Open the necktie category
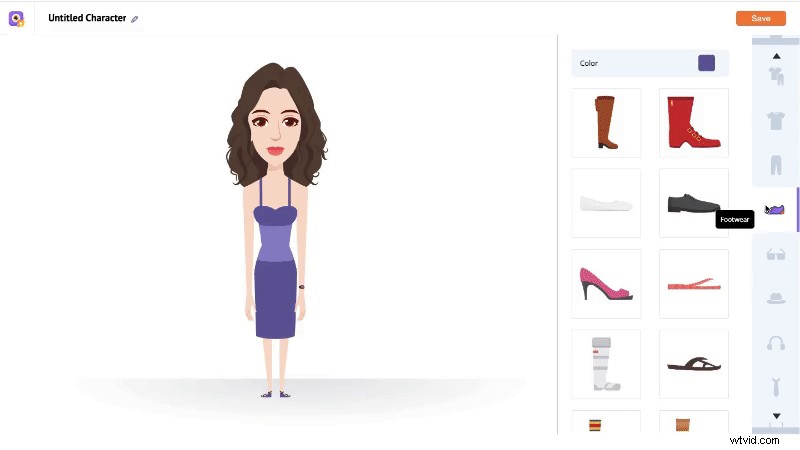The height and width of the screenshot is (450, 800). coord(776,387)
